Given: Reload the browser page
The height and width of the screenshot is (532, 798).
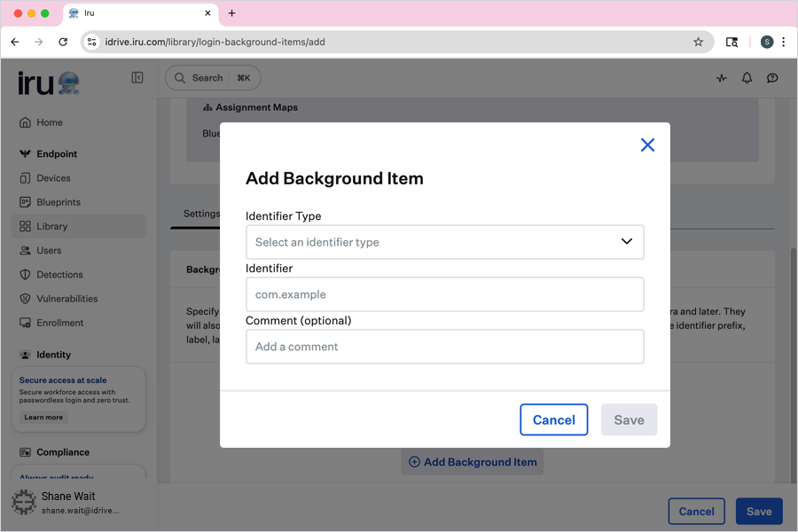Looking at the screenshot, I should pos(63,42).
